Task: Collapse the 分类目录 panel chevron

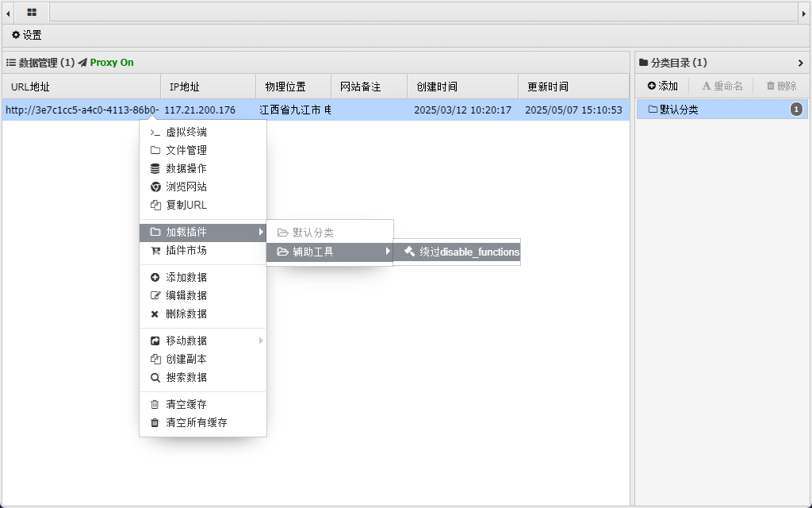Action: click(800, 63)
